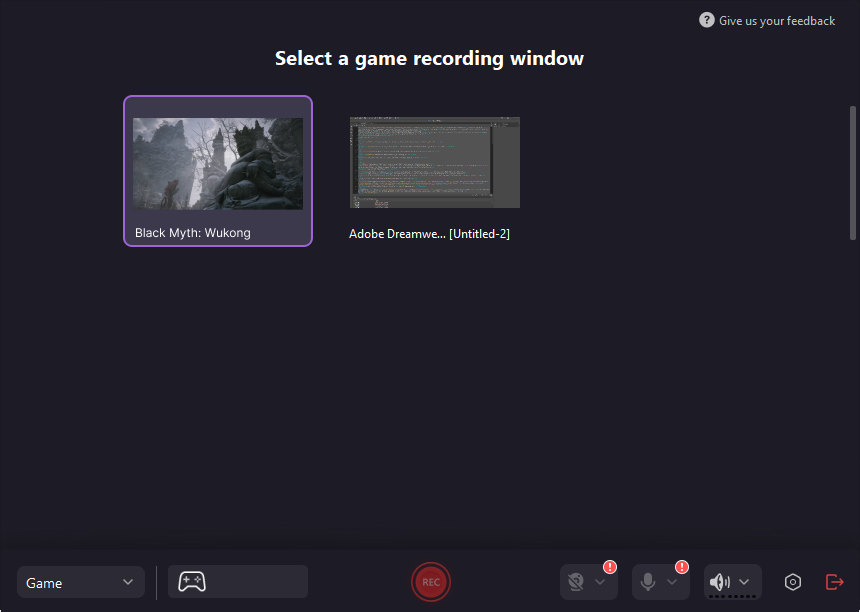The image size is (860, 612).
Task: Click the microphone red warning badge
Action: pyautogui.click(x=681, y=566)
